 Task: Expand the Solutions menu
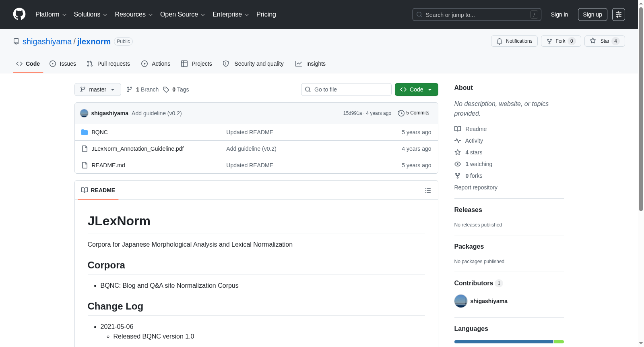click(x=91, y=15)
